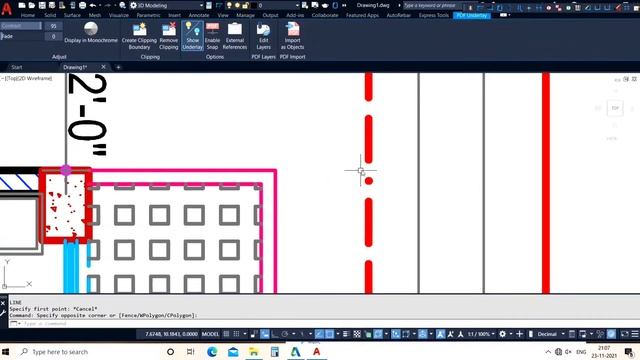Open Calculator from the taskbar
The height and width of the screenshot is (360, 640).
tap(275, 351)
